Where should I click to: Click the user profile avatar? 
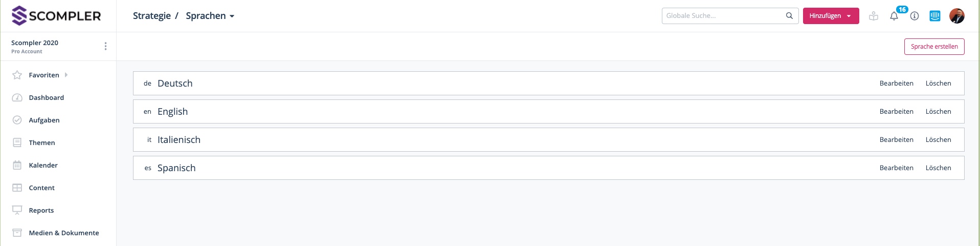[x=956, y=16]
